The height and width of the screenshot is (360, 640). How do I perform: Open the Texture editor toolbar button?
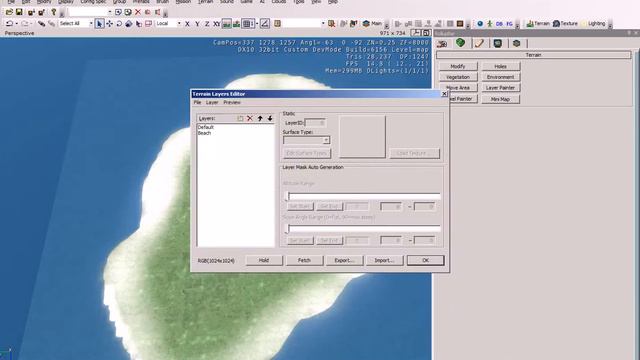click(565, 24)
